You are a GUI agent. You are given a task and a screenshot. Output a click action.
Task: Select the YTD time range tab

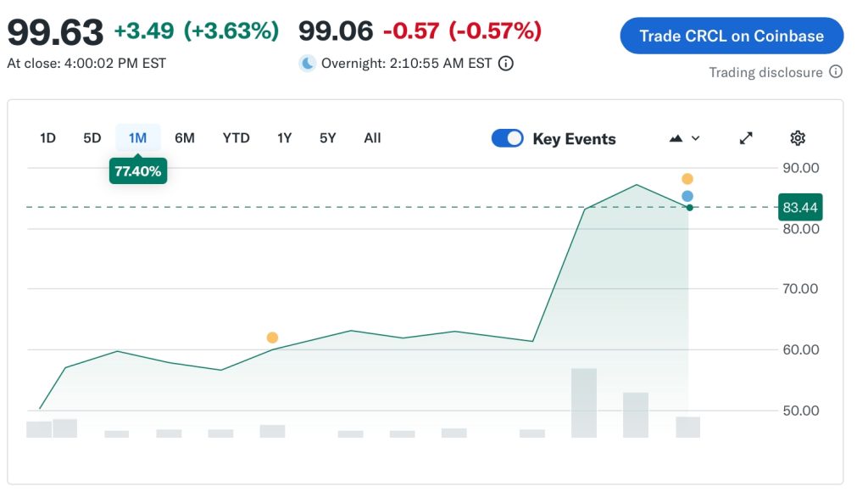pos(236,137)
